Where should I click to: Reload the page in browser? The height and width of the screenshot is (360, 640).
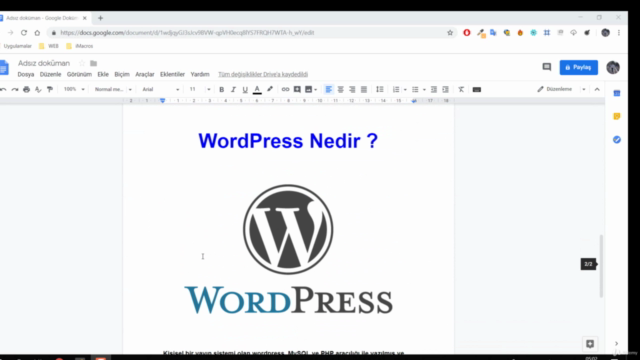24,33
